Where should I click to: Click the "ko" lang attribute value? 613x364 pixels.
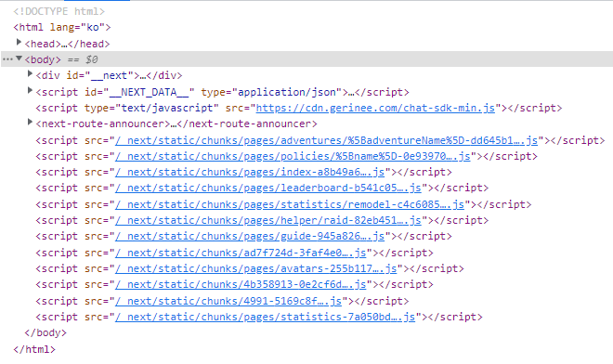coord(93,27)
